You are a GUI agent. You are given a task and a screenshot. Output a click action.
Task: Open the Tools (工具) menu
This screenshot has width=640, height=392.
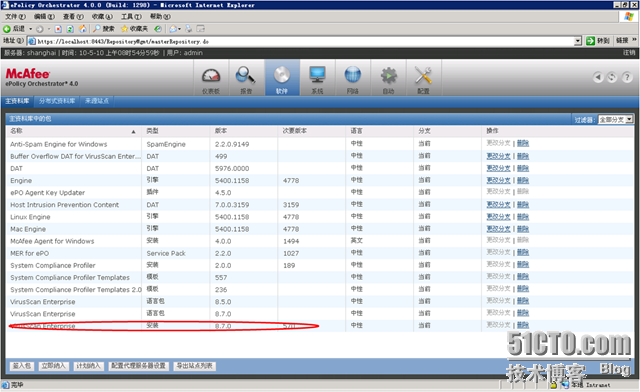pos(131,17)
